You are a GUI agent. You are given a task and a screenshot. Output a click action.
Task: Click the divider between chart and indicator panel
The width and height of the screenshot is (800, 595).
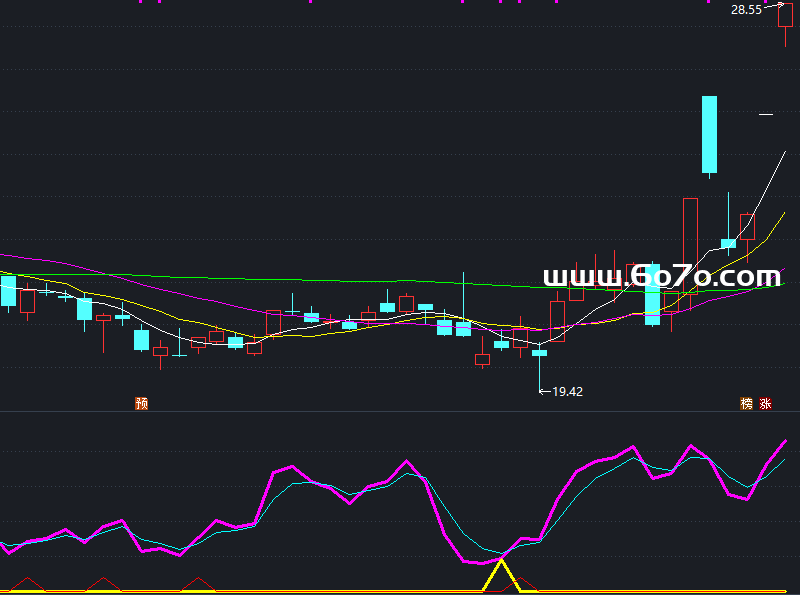click(400, 411)
